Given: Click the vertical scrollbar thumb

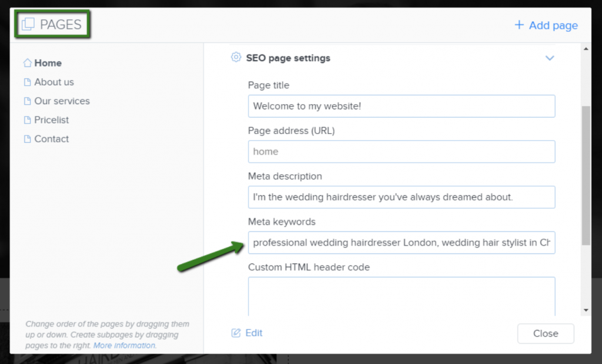Looking at the screenshot, I should (x=586, y=175).
